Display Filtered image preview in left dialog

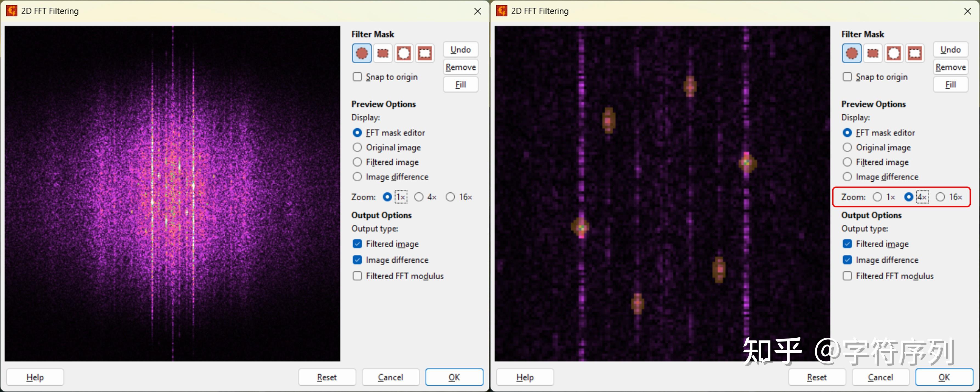coord(357,162)
